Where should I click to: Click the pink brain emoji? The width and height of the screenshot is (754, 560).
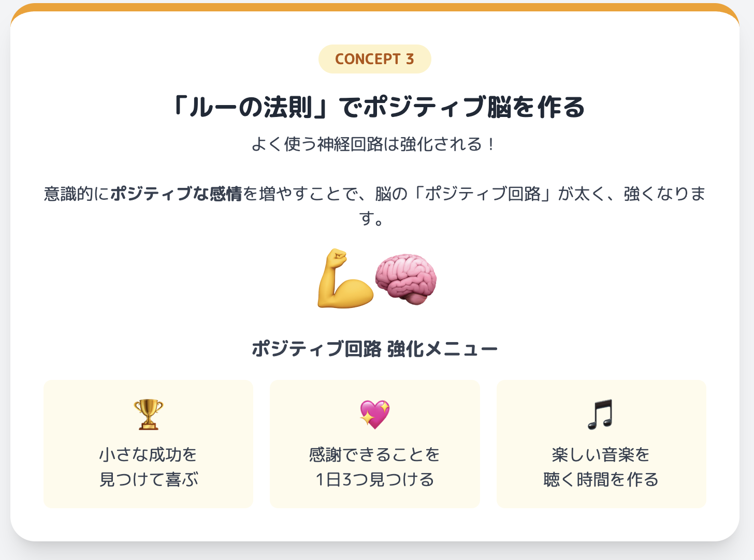pos(405,279)
